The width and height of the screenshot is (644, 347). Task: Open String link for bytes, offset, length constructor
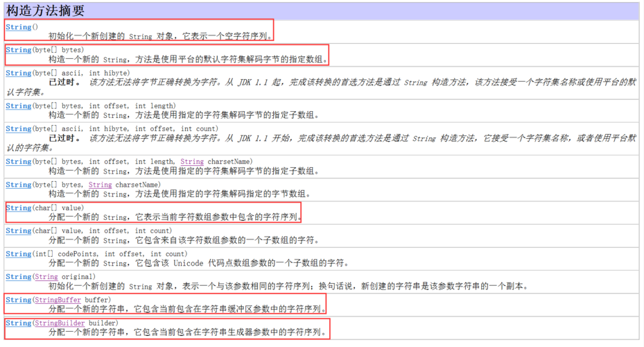point(19,106)
